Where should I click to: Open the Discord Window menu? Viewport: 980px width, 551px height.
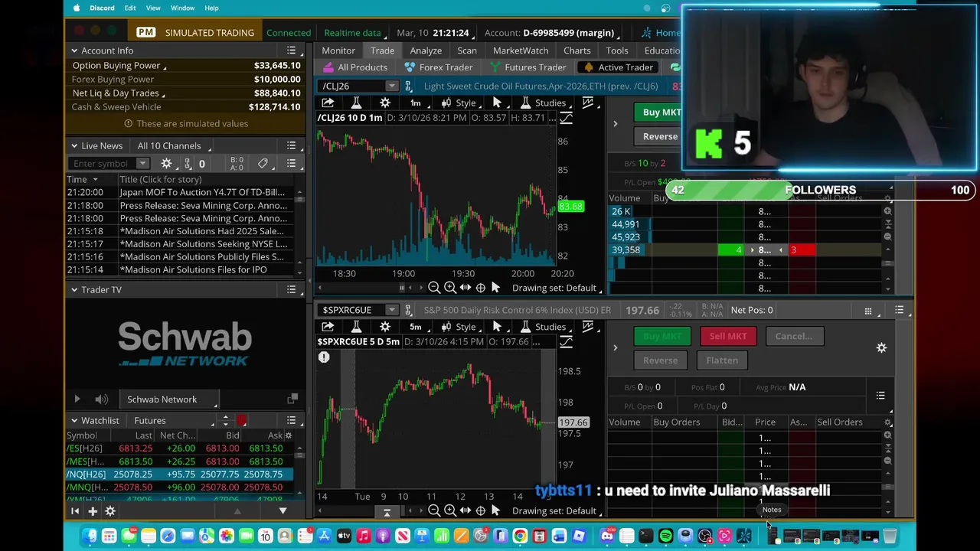tap(182, 8)
